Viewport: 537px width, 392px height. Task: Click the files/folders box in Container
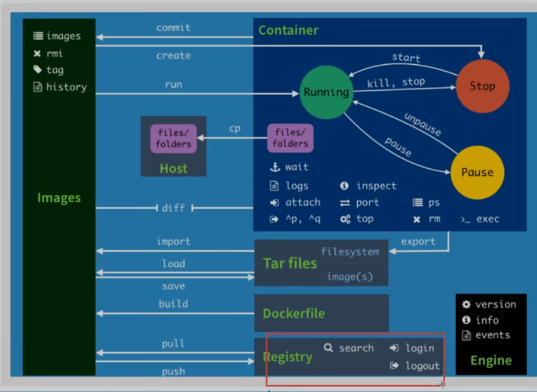290,138
